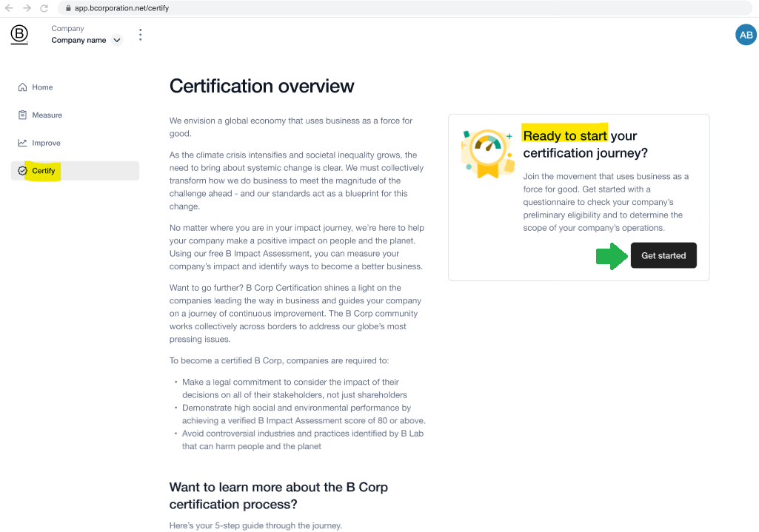Click the "Avoid controversial industries" bullet text
Screen dimensions: 759x532
[x=303, y=440]
